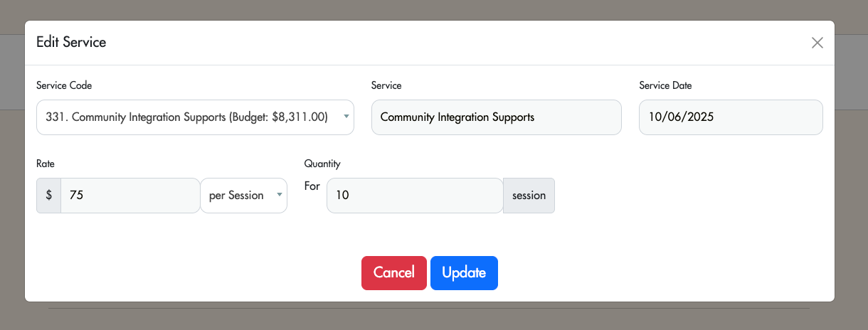Close the Edit Service dialog with X
Screen dimensions: 868x330
coord(817,43)
